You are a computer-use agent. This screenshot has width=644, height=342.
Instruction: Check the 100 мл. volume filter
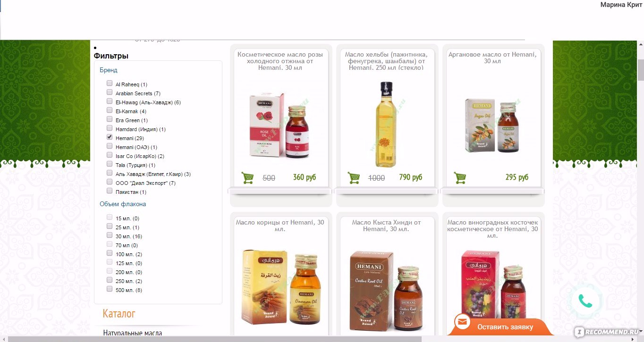click(110, 254)
